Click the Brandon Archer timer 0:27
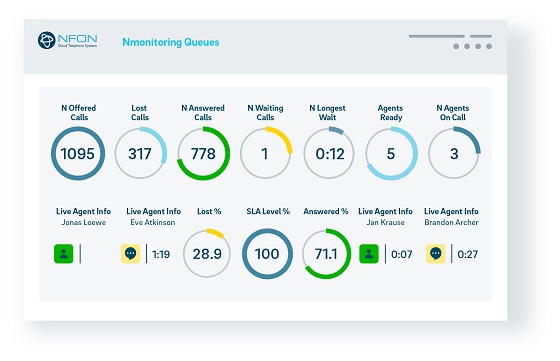 (468, 254)
